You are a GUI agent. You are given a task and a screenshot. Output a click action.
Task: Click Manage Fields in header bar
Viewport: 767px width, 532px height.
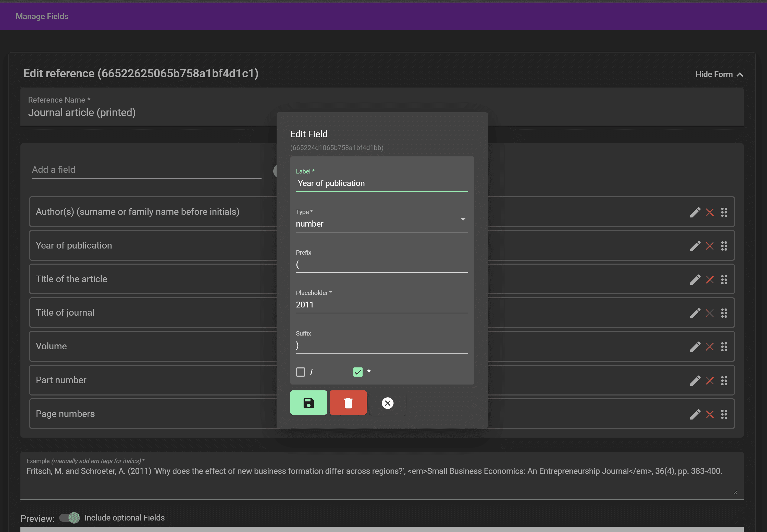[42, 16]
